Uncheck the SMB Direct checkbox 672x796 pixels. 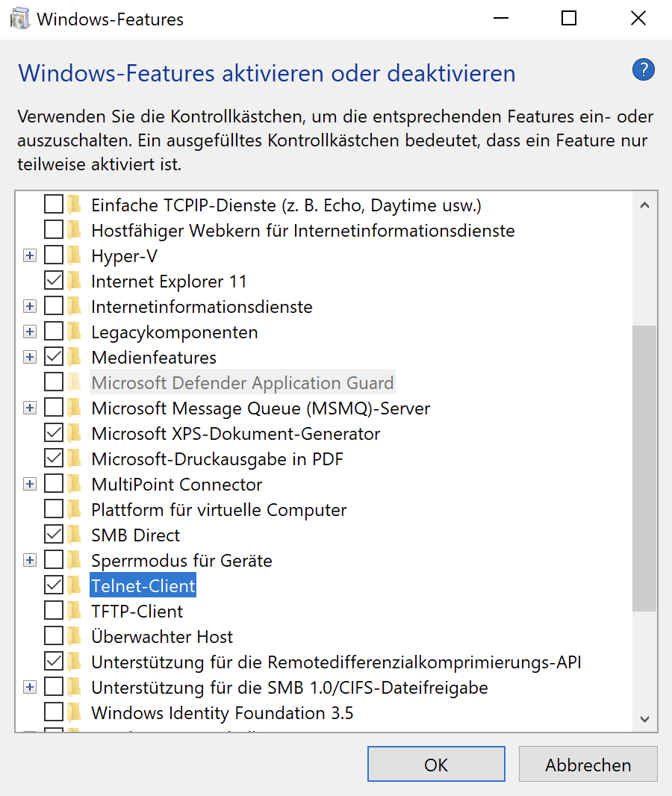[x=54, y=534]
